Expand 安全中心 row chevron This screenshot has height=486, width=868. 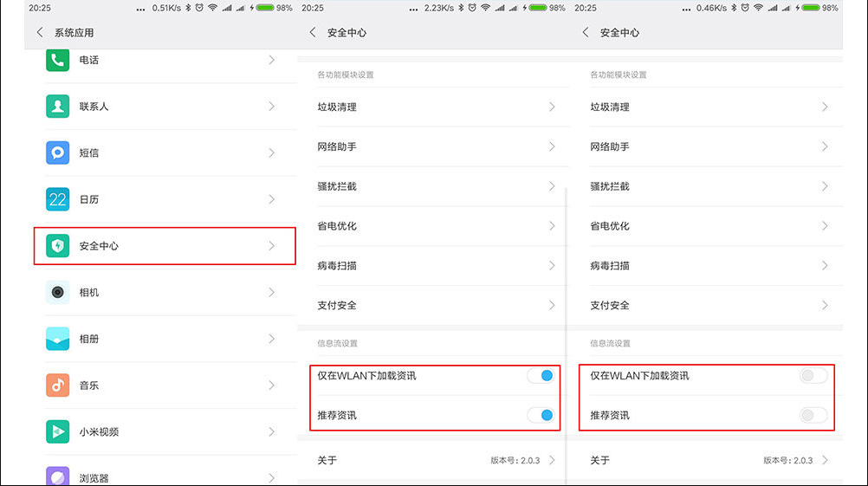(271, 246)
